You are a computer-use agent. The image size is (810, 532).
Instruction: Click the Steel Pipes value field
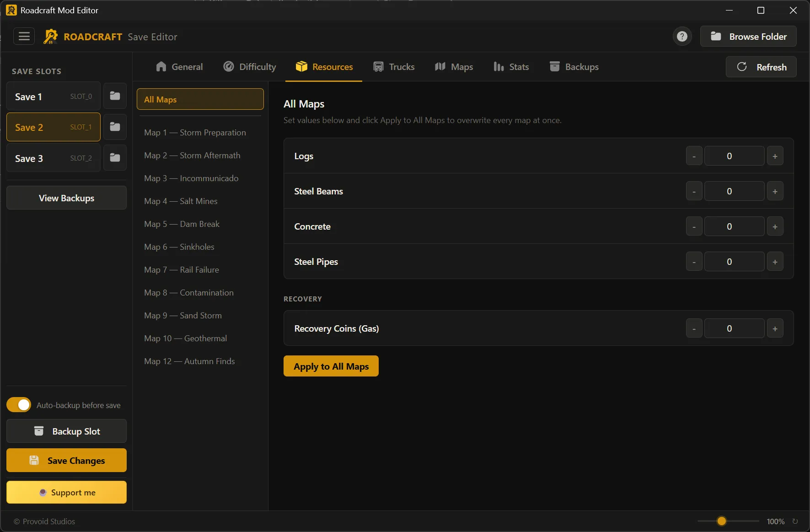[734, 262]
